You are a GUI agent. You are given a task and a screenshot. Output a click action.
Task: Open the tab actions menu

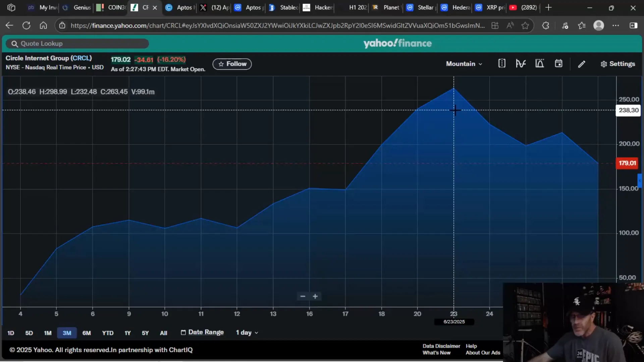click(11, 7)
